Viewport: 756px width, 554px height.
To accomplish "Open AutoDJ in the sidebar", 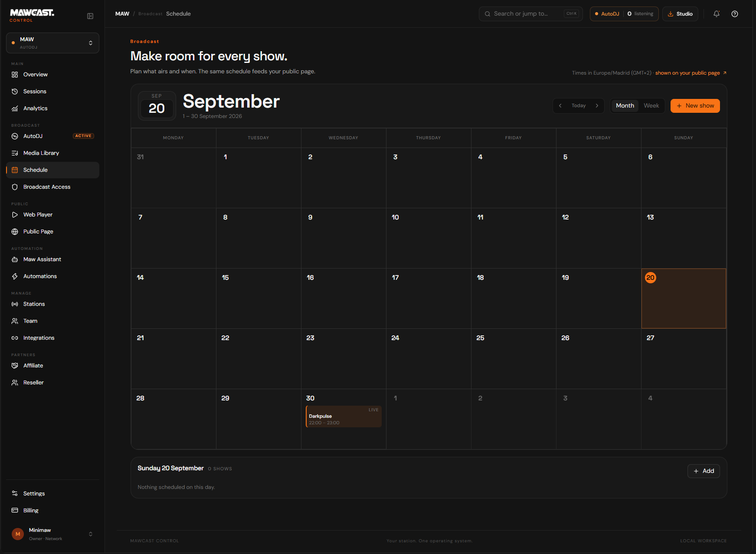I will coord(52,136).
